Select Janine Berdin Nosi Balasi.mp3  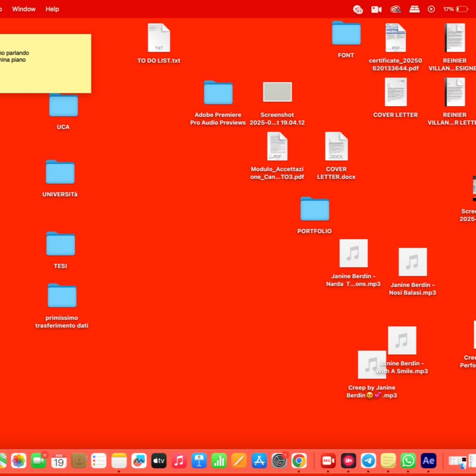click(413, 262)
